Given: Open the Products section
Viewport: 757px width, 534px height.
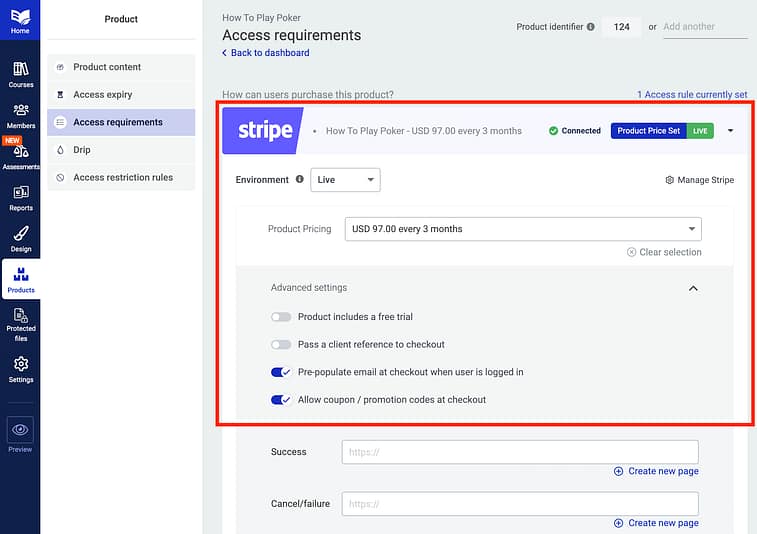Looking at the screenshot, I should [21, 280].
